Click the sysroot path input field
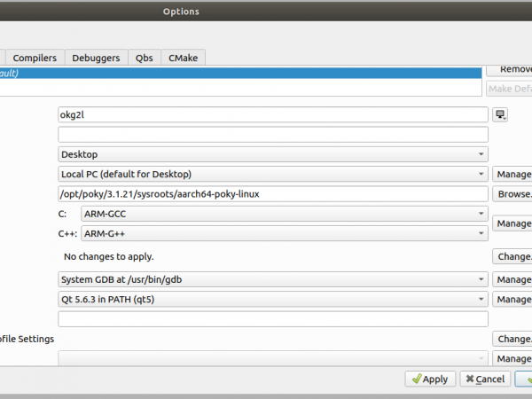The width and height of the screenshot is (532, 399). click(272, 194)
